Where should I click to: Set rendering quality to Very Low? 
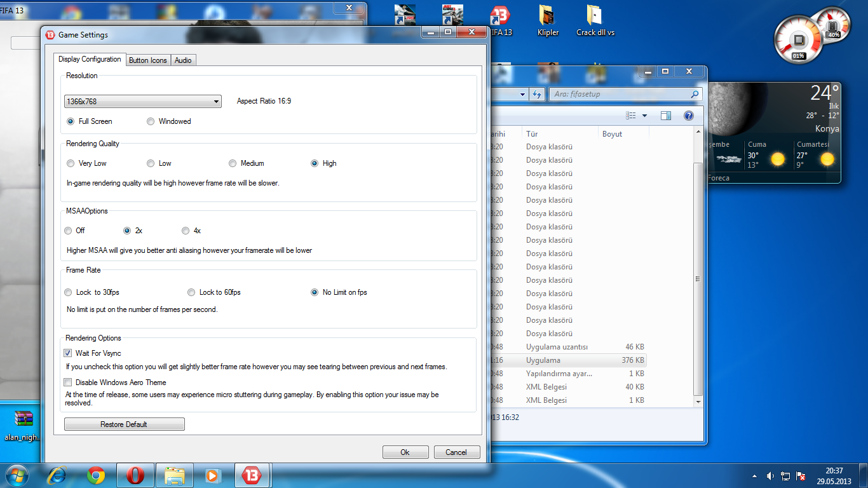(x=71, y=163)
